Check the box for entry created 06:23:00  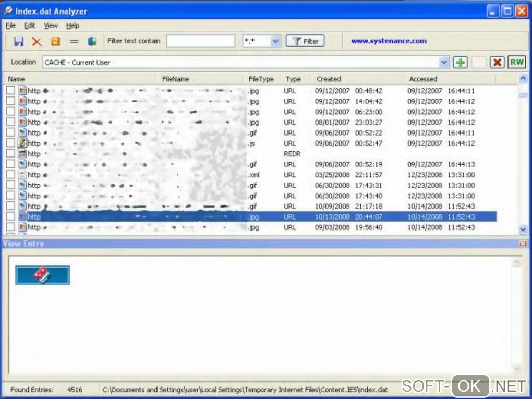(10, 111)
